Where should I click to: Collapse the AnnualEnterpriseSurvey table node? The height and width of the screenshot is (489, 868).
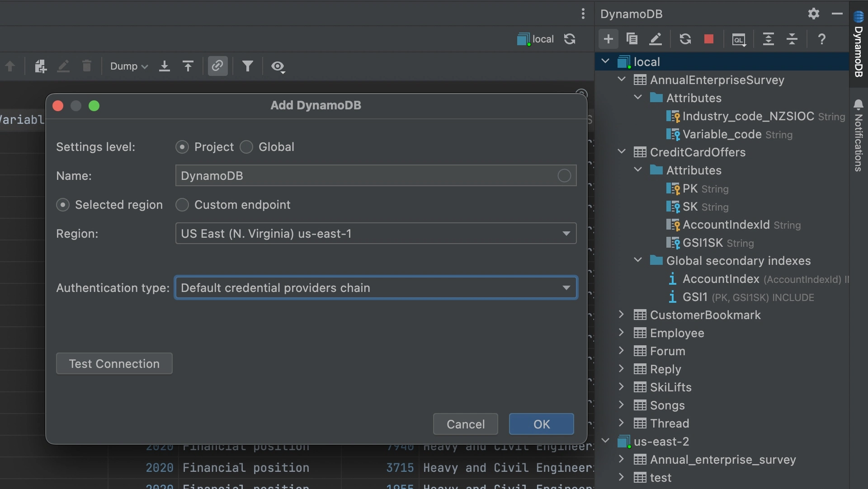622,80
